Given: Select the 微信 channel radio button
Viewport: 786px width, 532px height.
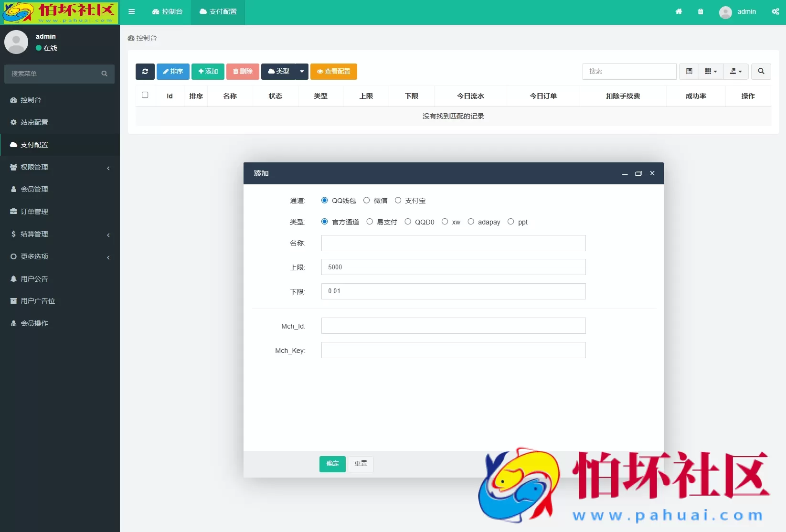Looking at the screenshot, I should [x=366, y=200].
